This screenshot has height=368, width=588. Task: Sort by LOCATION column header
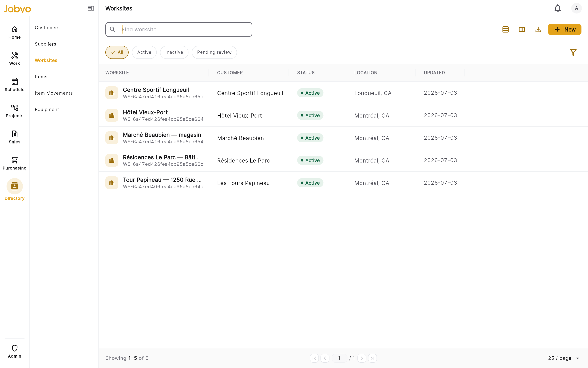[x=366, y=73]
